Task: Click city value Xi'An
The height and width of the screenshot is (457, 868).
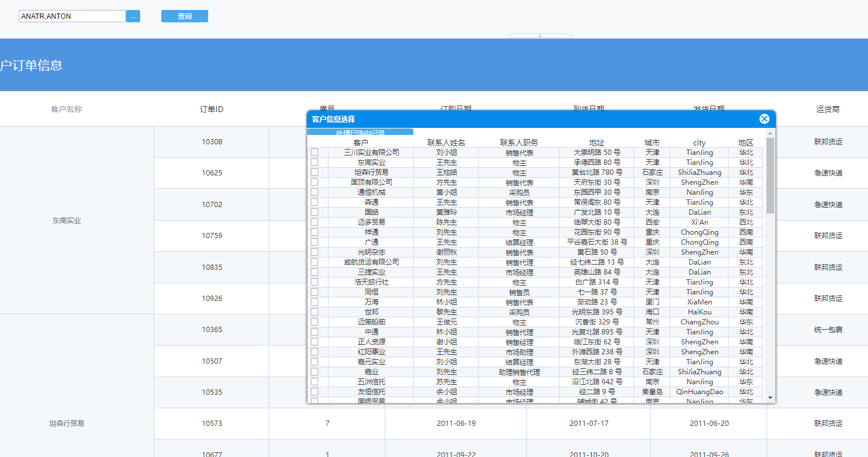Action: click(x=699, y=222)
